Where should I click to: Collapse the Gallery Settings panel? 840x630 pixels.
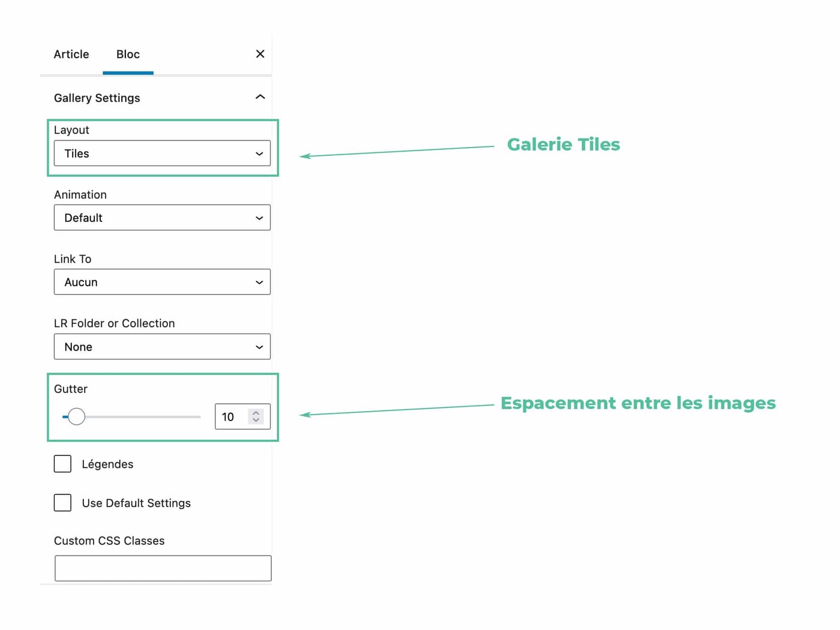260,97
